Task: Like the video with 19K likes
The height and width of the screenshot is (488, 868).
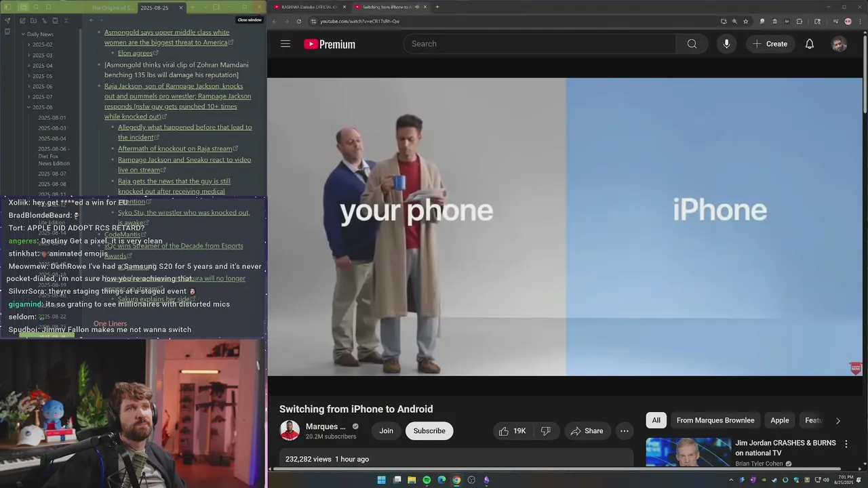Action: pyautogui.click(x=512, y=431)
